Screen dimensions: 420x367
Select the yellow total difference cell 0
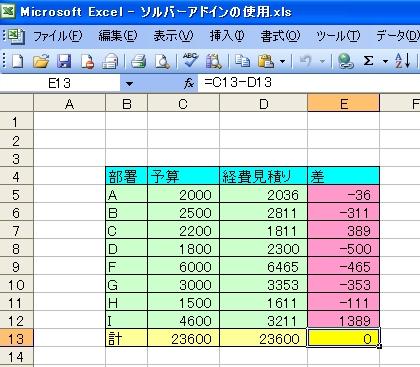pyautogui.click(x=343, y=338)
